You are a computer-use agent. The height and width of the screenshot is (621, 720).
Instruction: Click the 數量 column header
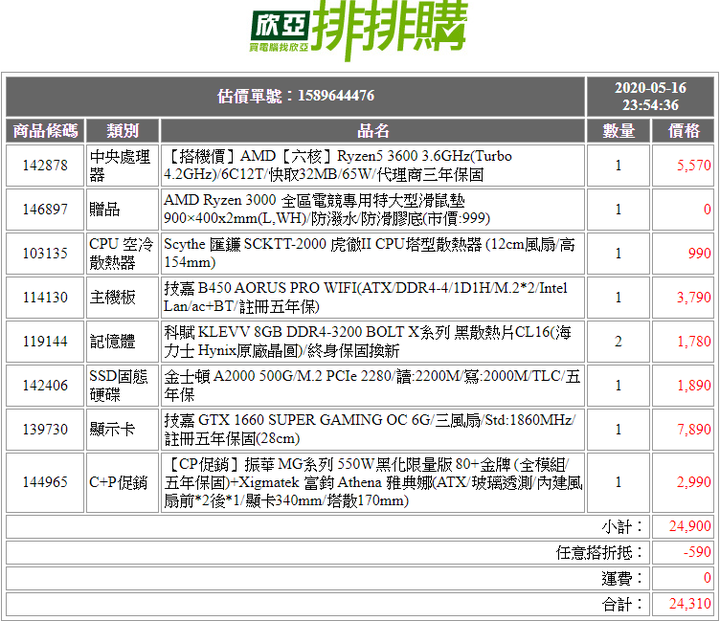pos(619,131)
